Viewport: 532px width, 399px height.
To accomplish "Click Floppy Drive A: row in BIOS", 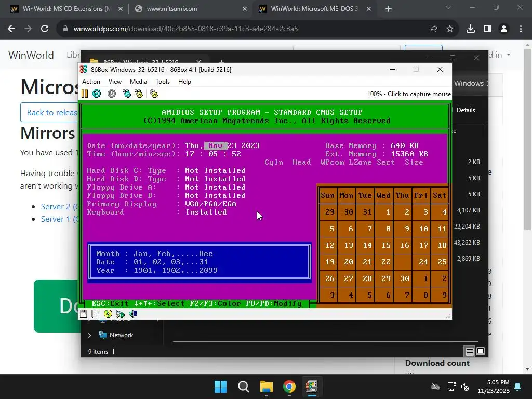I will pyautogui.click(x=166, y=187).
